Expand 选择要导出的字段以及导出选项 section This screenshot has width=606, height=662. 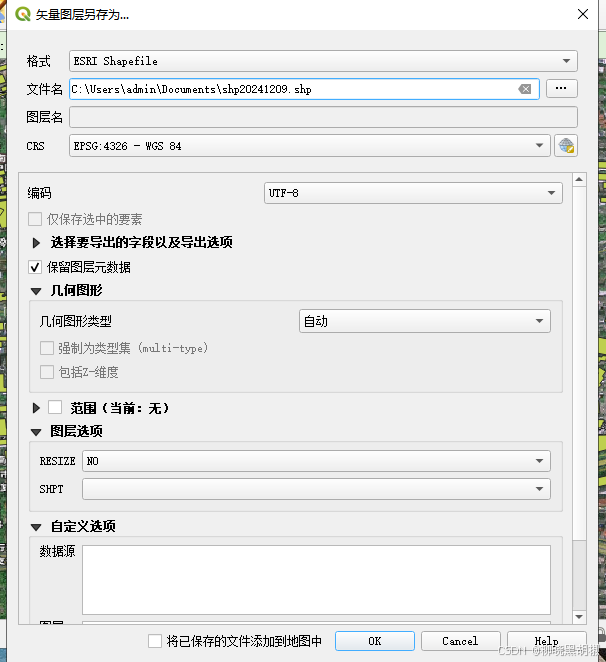(x=36, y=243)
